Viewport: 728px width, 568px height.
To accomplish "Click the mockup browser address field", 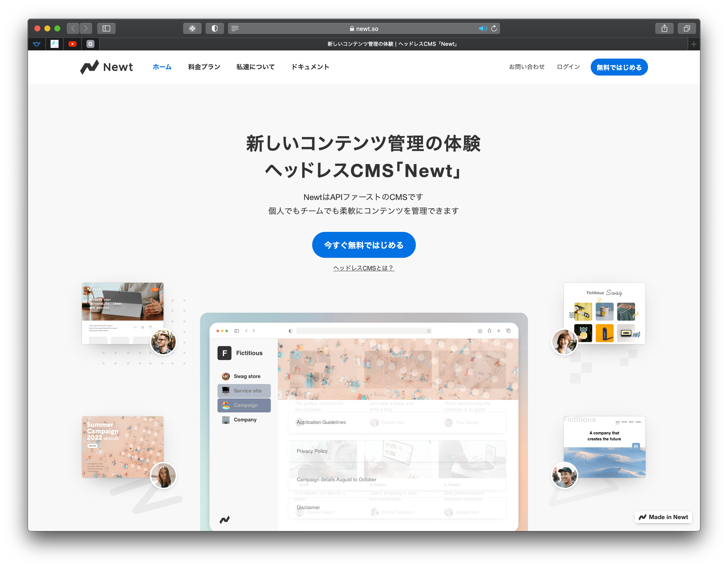I will click(364, 331).
